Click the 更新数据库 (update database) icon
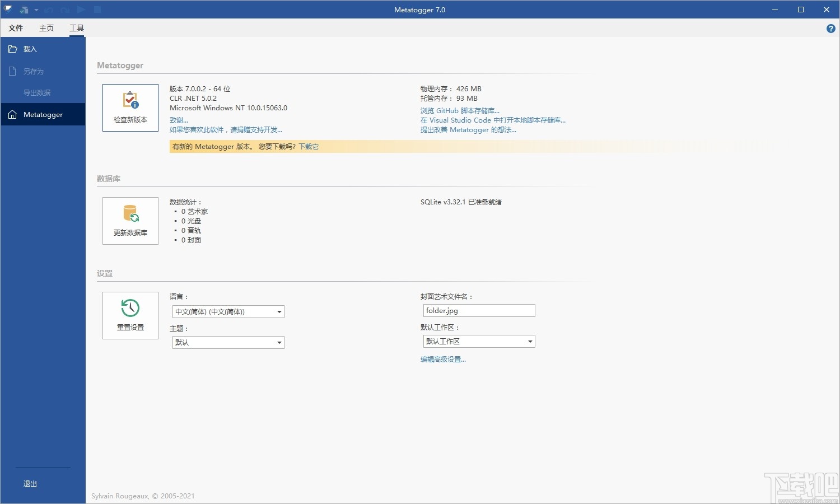The image size is (840, 504). coord(130,220)
